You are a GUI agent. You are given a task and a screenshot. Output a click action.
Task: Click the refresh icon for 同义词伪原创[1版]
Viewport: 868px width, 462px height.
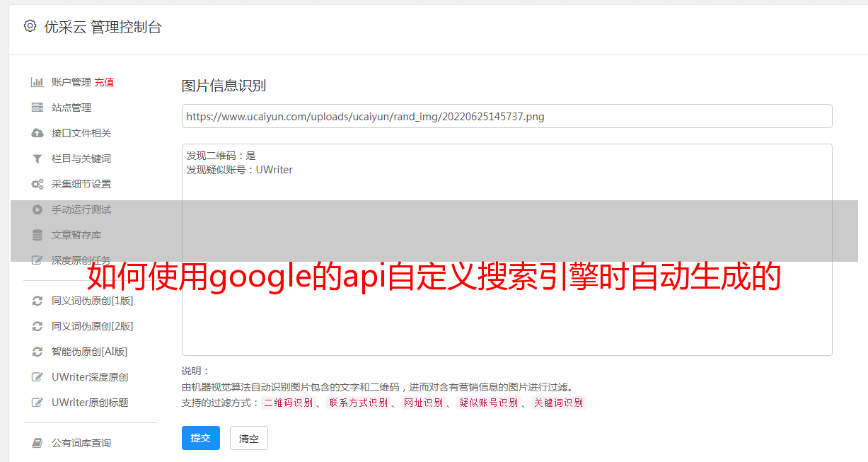tap(37, 301)
